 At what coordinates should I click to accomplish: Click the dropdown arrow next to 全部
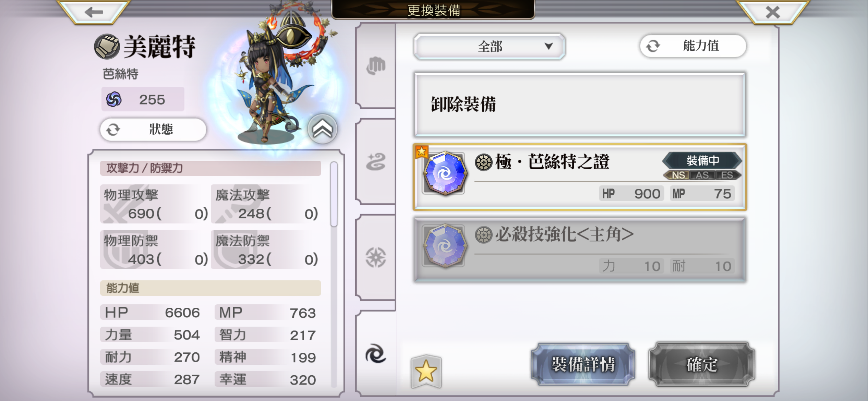coord(548,46)
